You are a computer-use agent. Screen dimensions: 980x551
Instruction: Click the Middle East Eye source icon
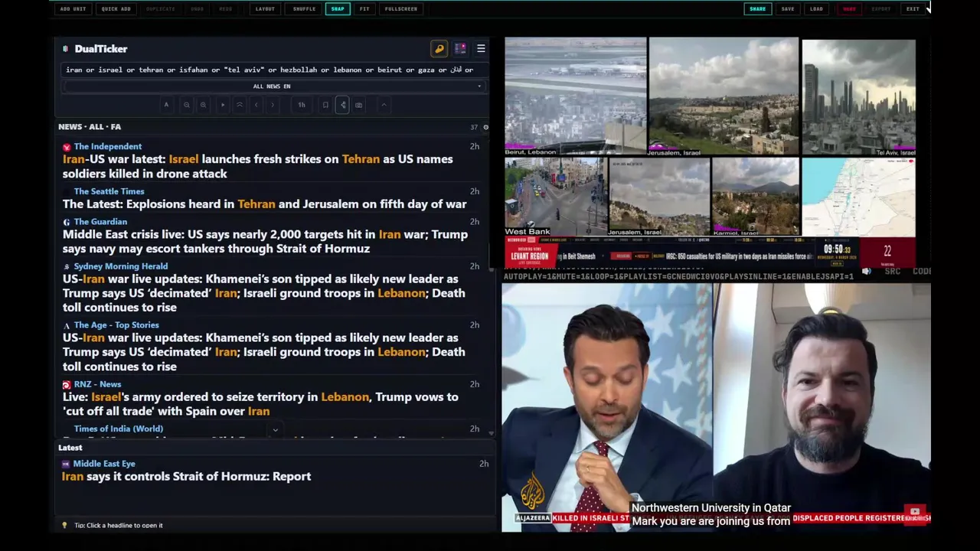(x=66, y=464)
